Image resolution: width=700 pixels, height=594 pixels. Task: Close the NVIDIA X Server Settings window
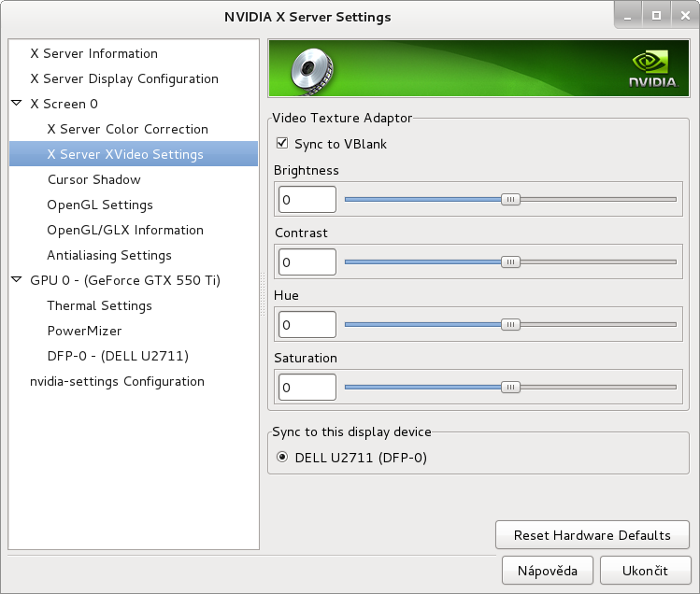coord(685,16)
